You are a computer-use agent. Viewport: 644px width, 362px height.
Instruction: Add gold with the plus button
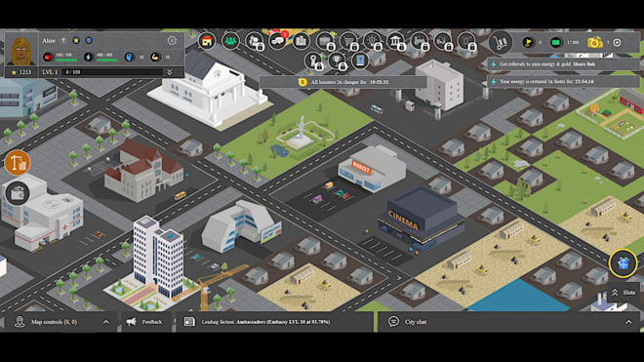(617, 42)
